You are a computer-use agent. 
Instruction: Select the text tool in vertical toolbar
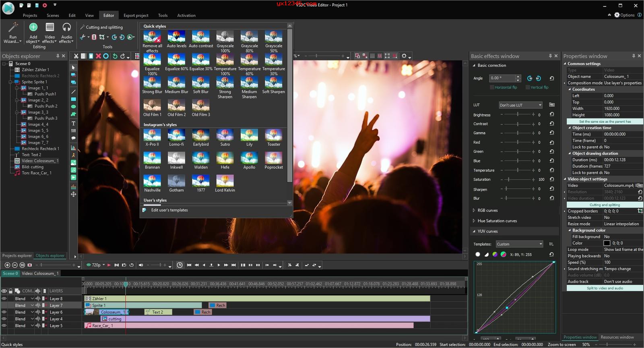pyautogui.click(x=73, y=123)
